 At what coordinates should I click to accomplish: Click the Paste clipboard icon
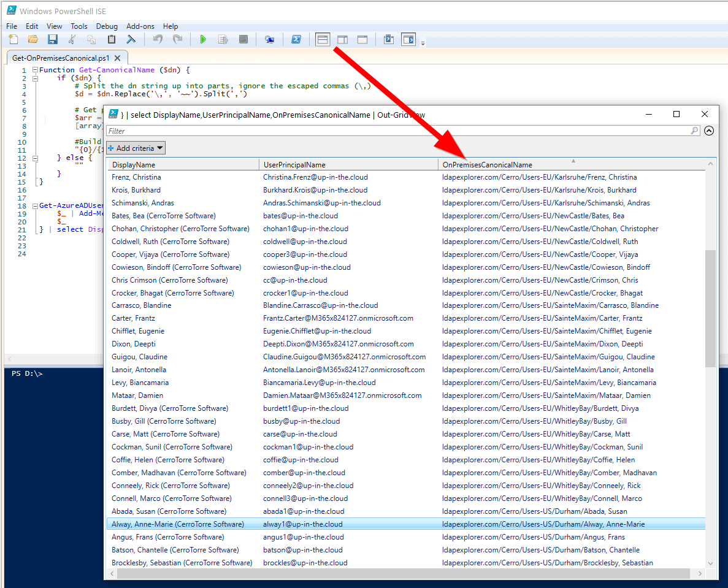pyautogui.click(x=112, y=39)
